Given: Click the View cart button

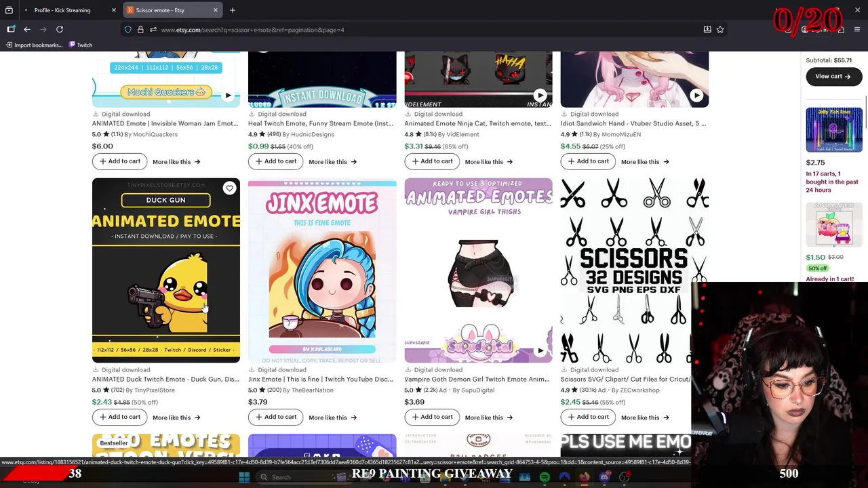Looking at the screenshot, I should (x=833, y=77).
